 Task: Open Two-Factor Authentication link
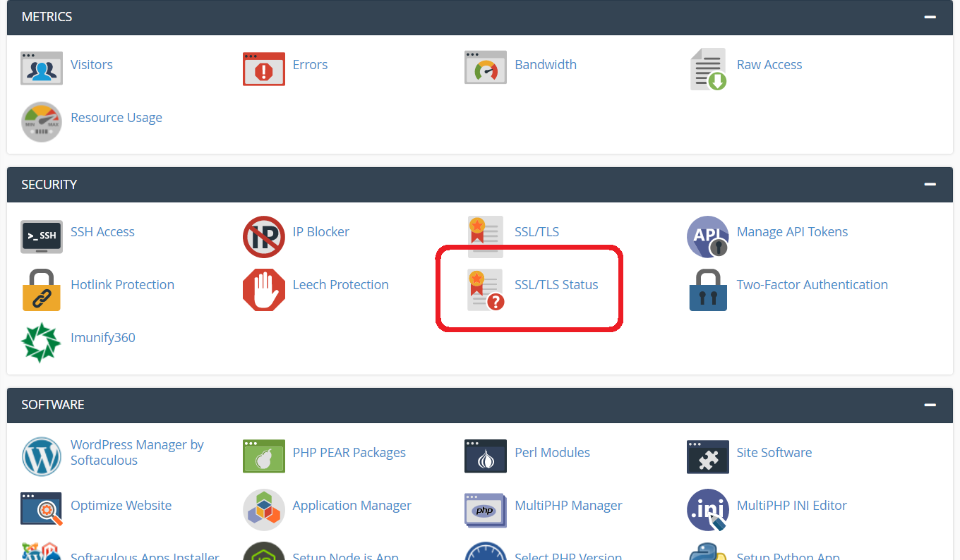[812, 285]
